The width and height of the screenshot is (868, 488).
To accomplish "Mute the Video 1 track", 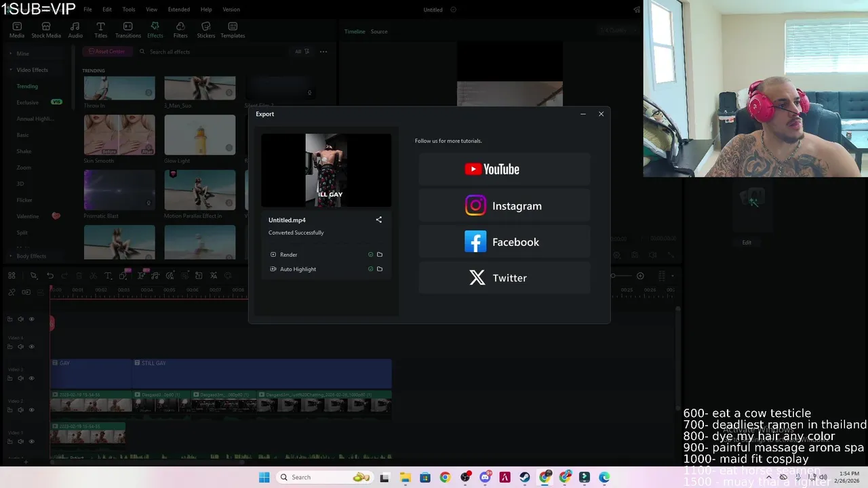I will pos(20,441).
